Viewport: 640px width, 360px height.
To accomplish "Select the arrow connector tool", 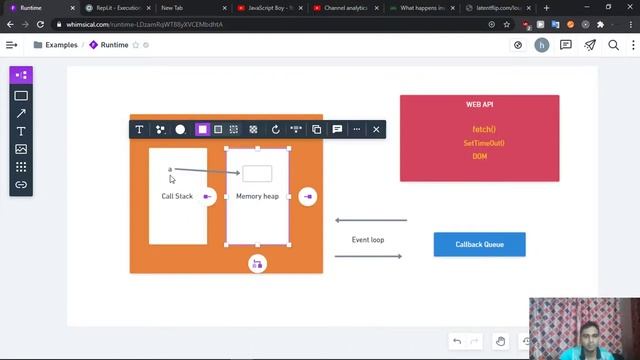I will click(21, 113).
